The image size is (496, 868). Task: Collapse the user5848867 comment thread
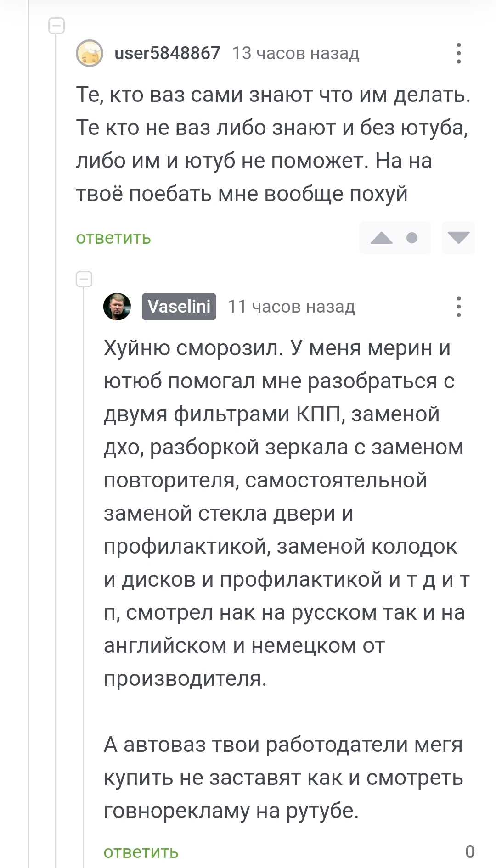point(56,26)
